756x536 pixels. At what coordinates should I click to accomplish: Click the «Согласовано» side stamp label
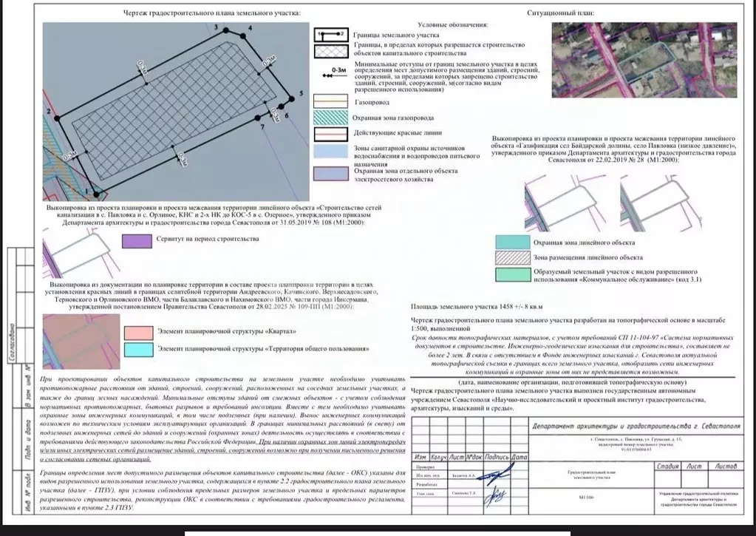click(12, 343)
